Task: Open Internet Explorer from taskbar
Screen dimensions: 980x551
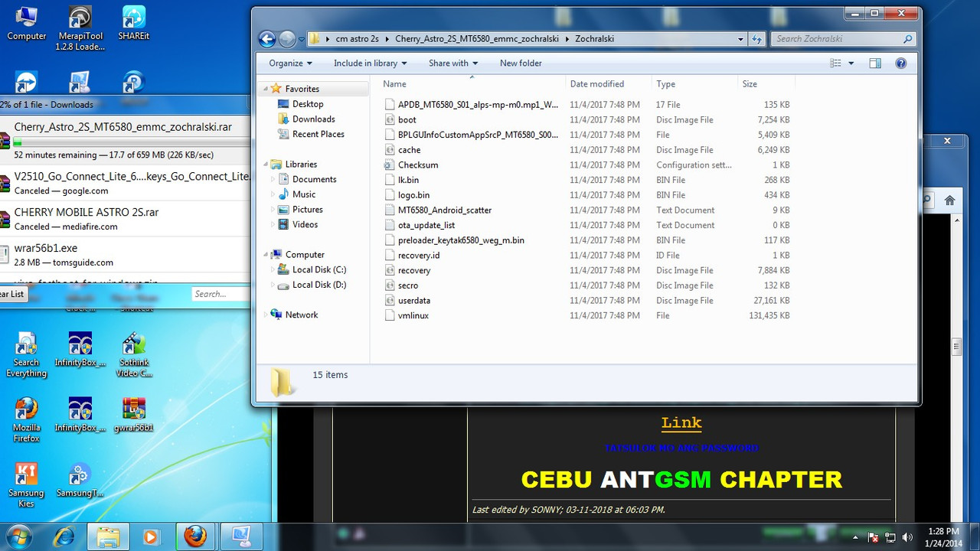Action: click(64, 536)
